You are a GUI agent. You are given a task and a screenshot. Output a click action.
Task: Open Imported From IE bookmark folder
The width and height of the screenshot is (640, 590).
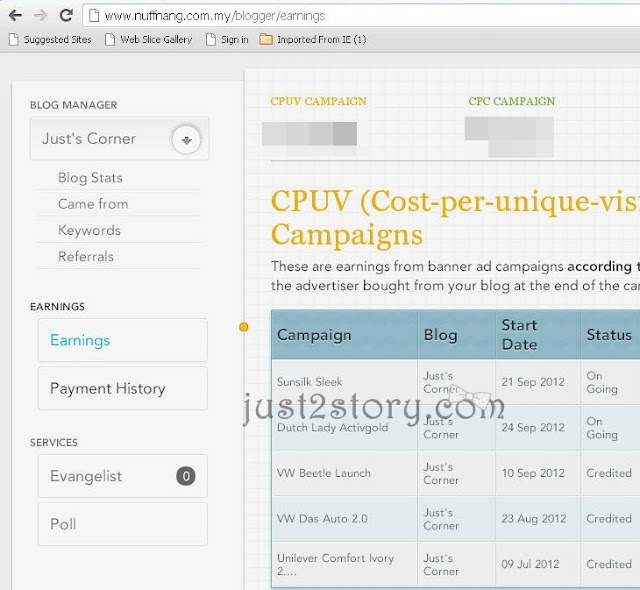[313, 40]
